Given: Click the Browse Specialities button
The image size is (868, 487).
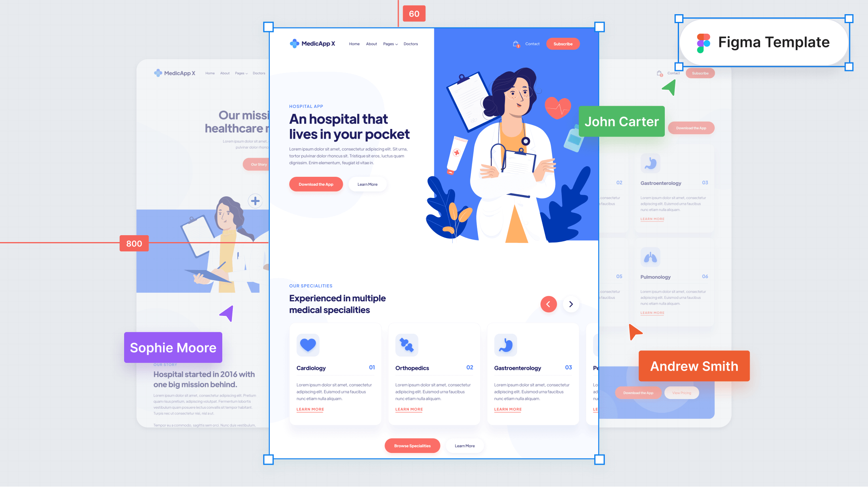Looking at the screenshot, I should (412, 446).
